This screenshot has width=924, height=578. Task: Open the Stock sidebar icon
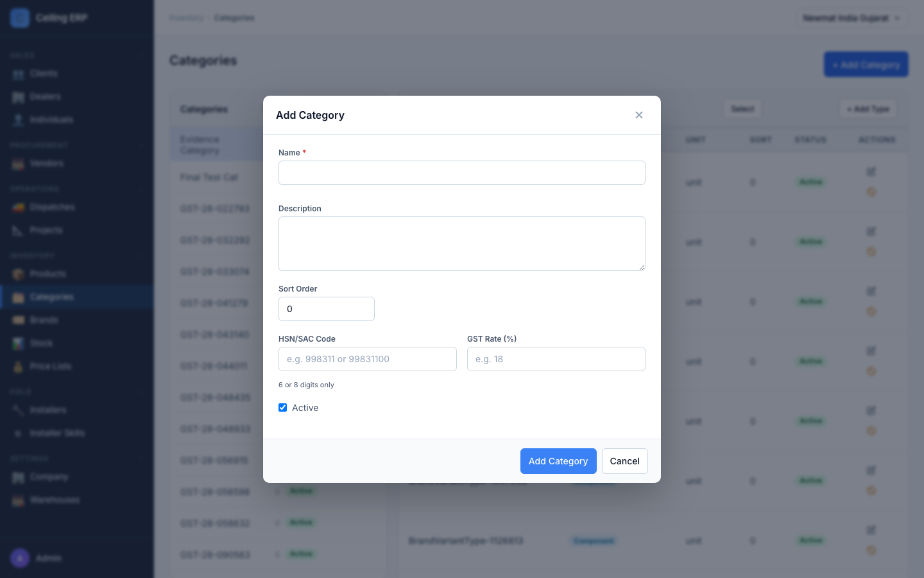pos(18,344)
